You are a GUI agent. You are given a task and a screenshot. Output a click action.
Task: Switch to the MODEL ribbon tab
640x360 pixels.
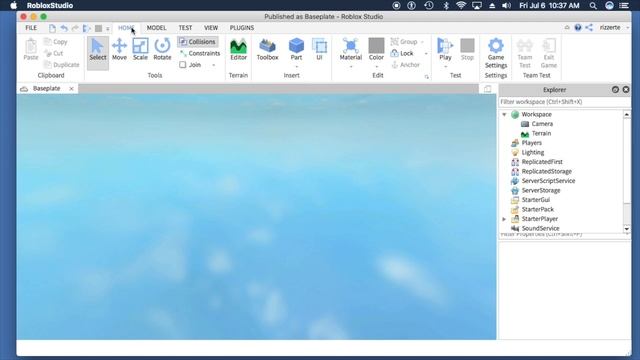click(x=156, y=28)
